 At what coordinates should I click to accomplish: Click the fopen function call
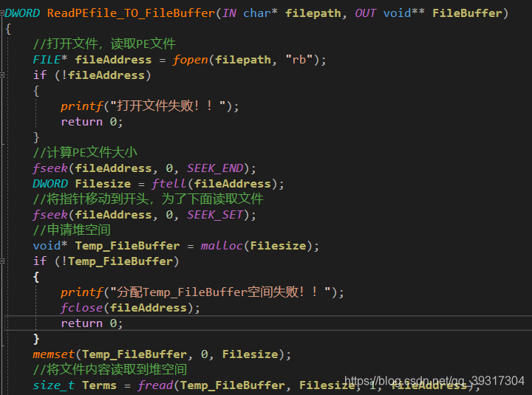[191, 60]
